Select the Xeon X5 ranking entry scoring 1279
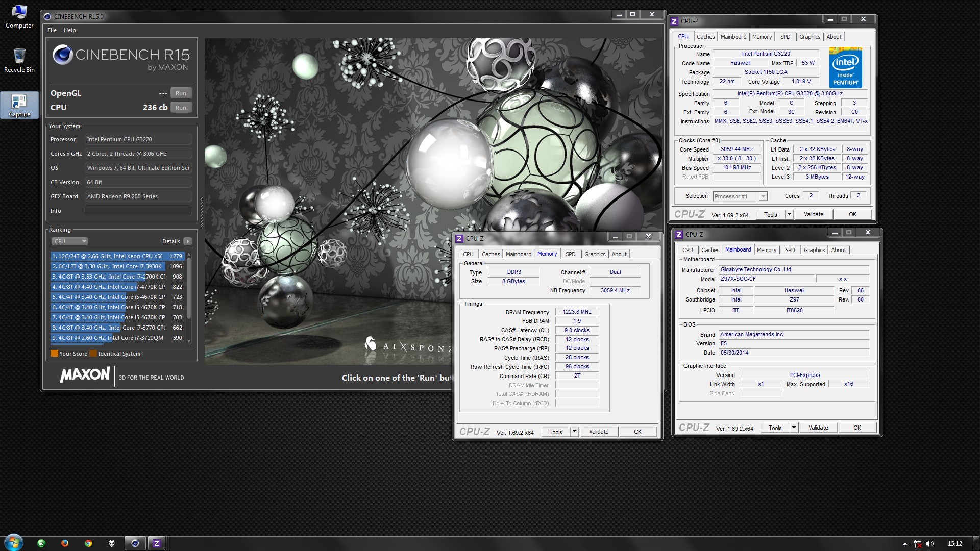The height and width of the screenshot is (551, 980). [x=117, y=256]
